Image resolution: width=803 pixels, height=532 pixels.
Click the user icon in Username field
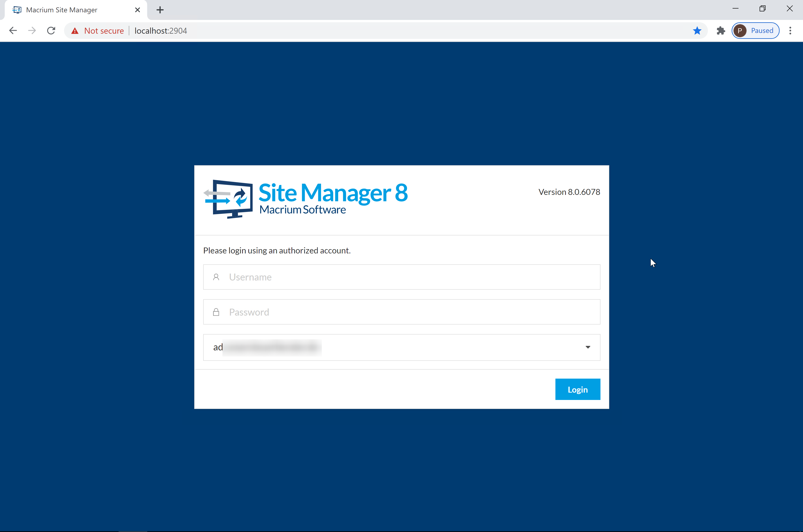point(216,277)
